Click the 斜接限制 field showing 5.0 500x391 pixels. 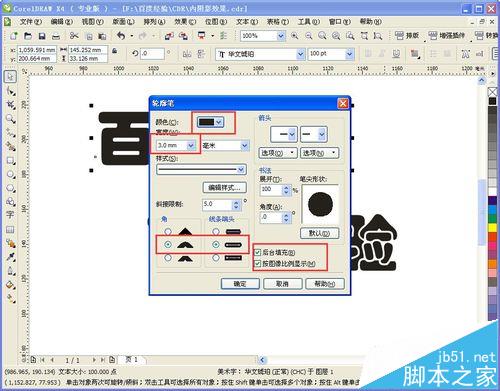tap(217, 204)
